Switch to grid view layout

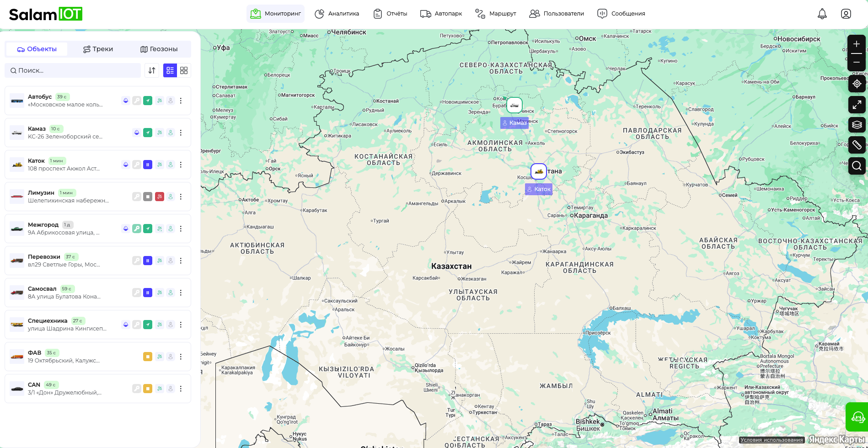point(184,70)
